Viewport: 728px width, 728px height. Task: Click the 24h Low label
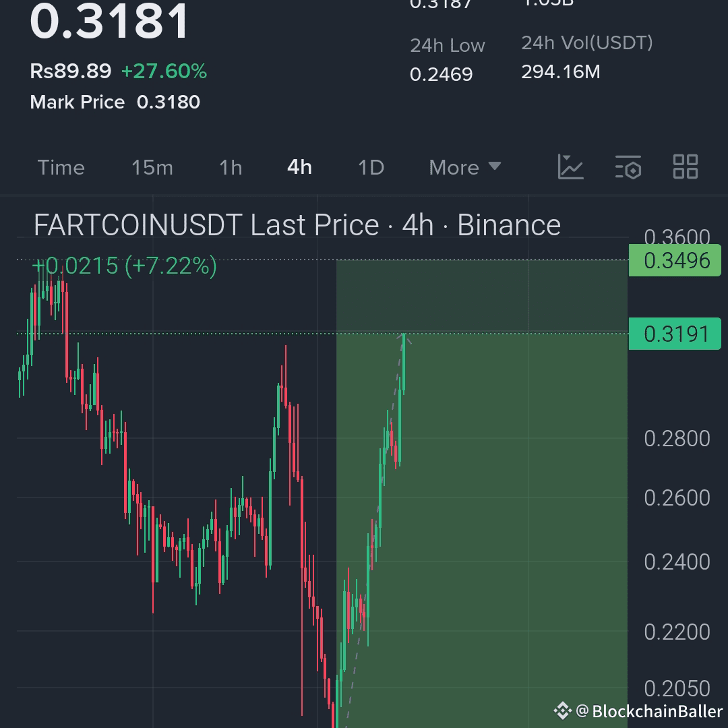[447, 46]
